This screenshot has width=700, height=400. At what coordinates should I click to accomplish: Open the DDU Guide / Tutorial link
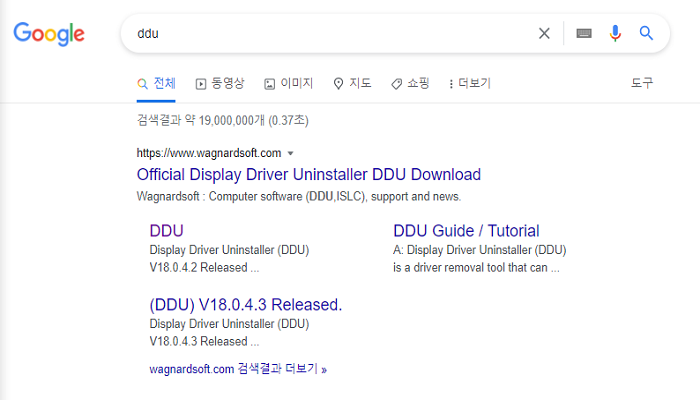click(x=466, y=231)
